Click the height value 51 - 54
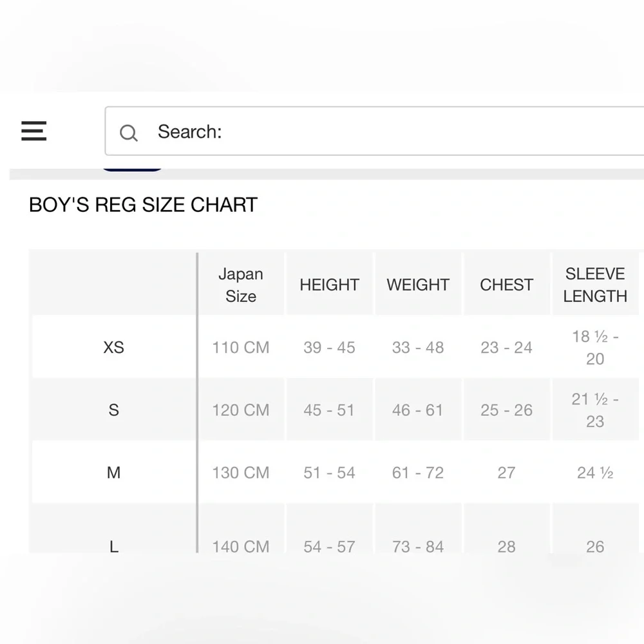This screenshot has width=644, height=644. click(x=329, y=473)
